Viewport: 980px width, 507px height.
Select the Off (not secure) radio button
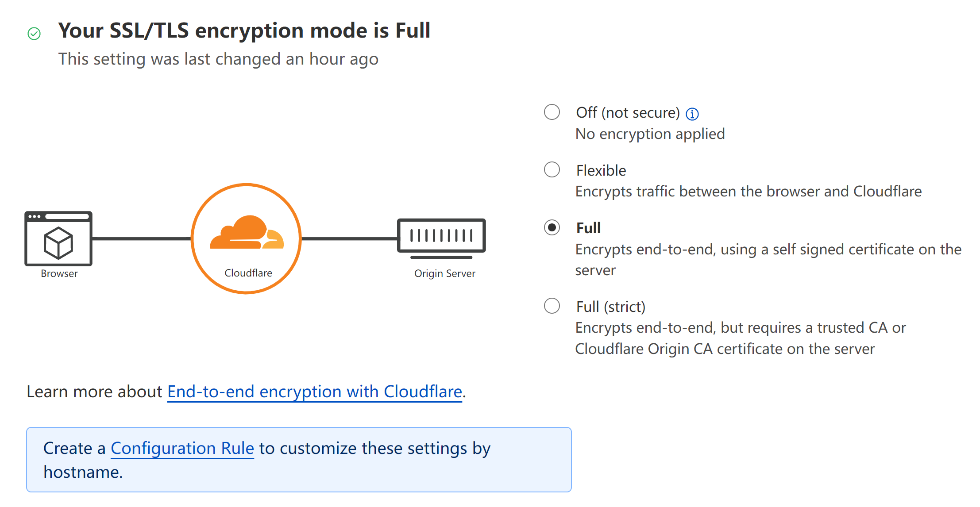(x=552, y=112)
